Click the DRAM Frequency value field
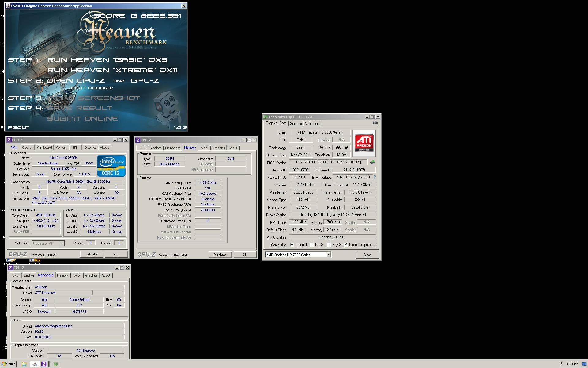Image resolution: width=588 pixels, height=368 pixels. [208, 183]
